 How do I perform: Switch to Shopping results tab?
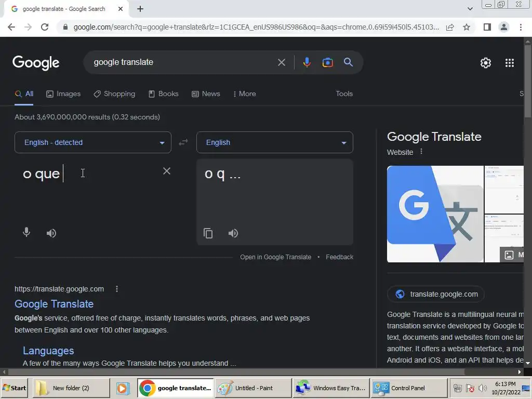[x=114, y=94]
